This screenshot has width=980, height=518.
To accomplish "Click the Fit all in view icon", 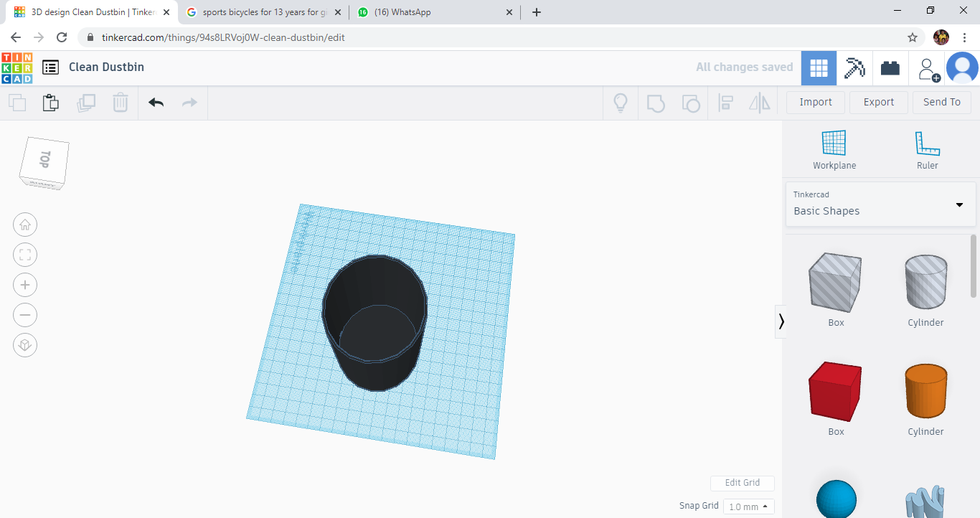I will click(25, 255).
